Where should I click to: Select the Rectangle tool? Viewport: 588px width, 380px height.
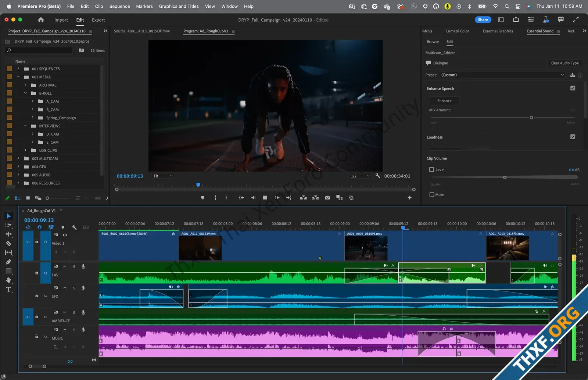pyautogui.click(x=8, y=271)
